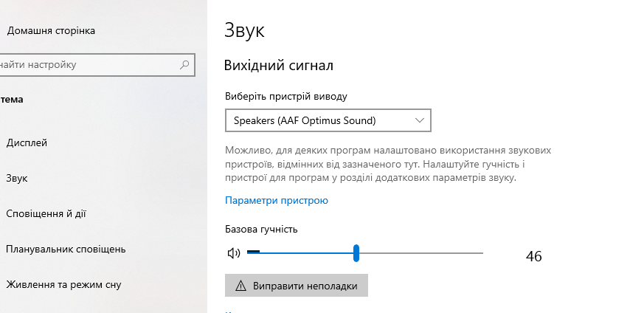Select Звук in the sidebar
Image resolution: width=644 pixels, height=313 pixels.
coord(17,178)
